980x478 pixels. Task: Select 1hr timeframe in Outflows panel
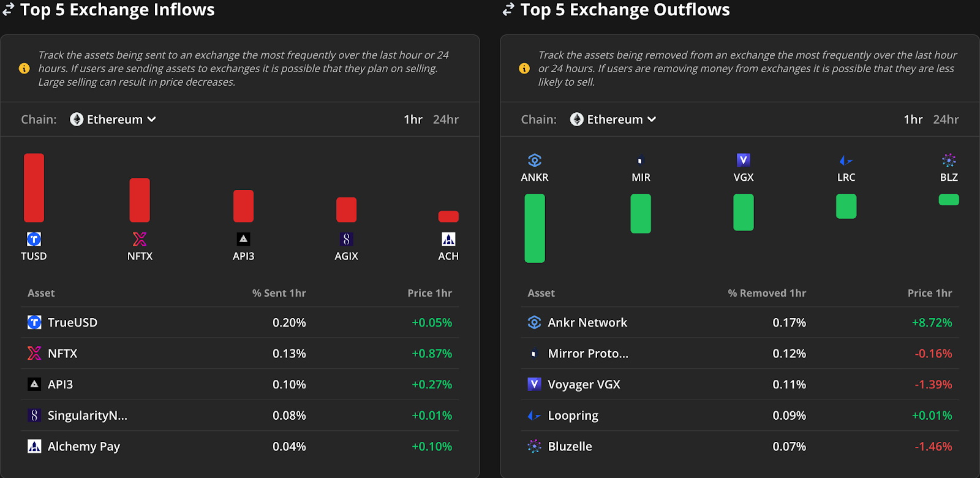coord(913,120)
